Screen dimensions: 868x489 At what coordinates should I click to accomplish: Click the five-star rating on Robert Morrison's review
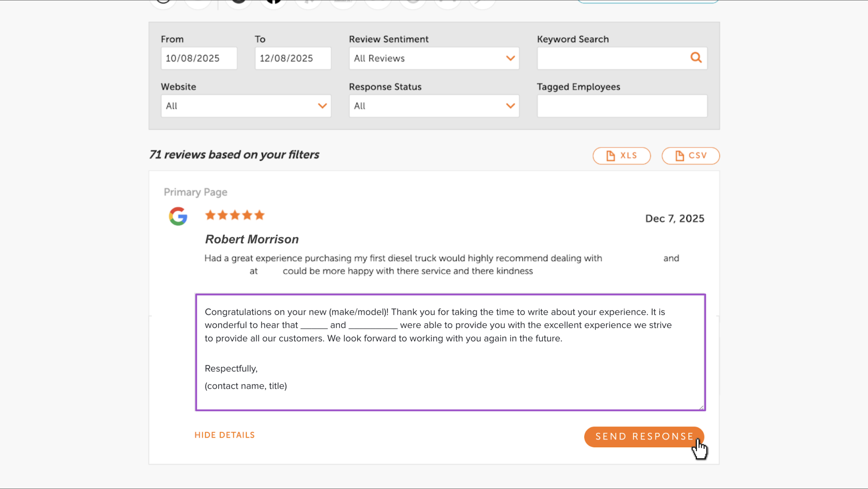pyautogui.click(x=235, y=215)
